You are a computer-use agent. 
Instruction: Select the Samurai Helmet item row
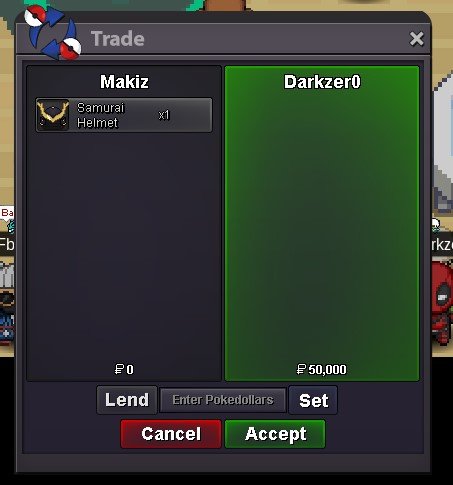point(124,115)
